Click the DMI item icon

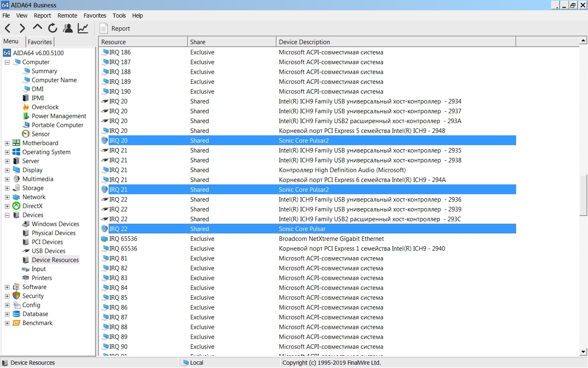tap(26, 89)
